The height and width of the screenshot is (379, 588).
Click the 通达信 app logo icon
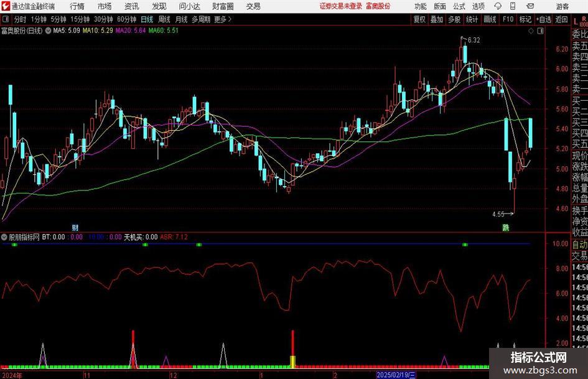5,6
